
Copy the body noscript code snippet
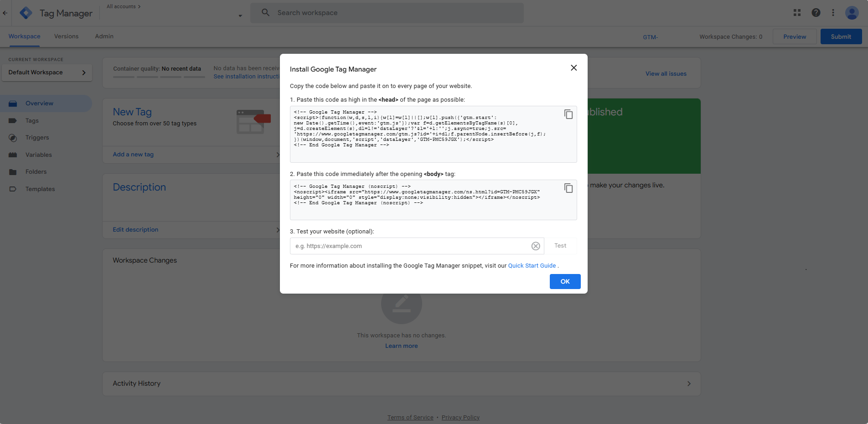coord(568,188)
